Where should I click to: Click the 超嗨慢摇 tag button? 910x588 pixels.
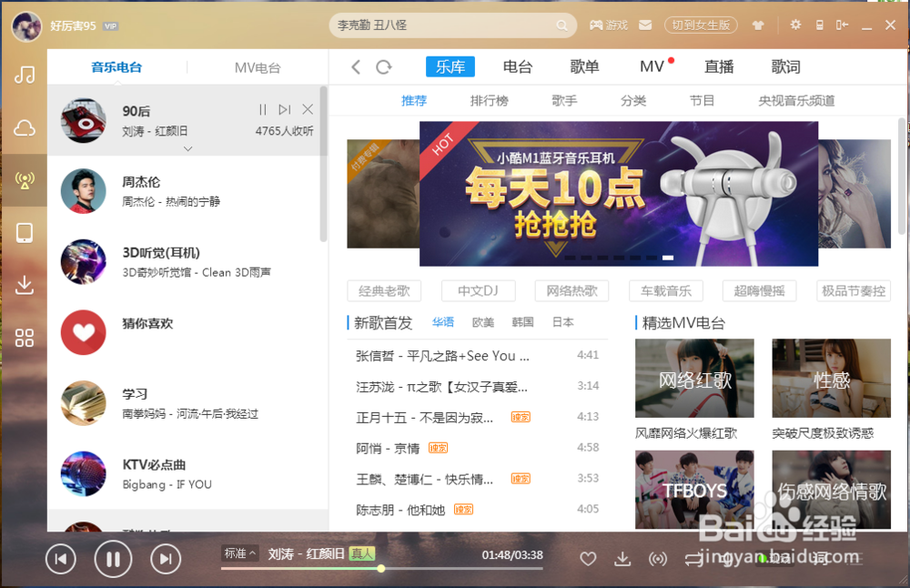click(759, 290)
